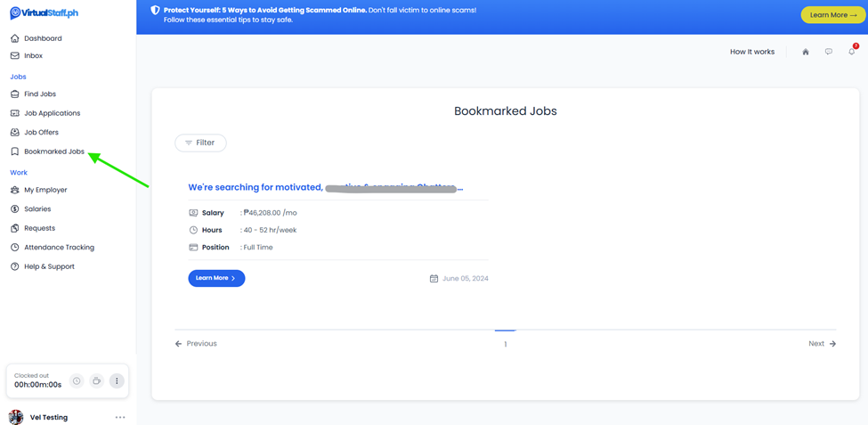868x425 pixels.
Task: Click the Find Jobs icon
Action: point(15,94)
